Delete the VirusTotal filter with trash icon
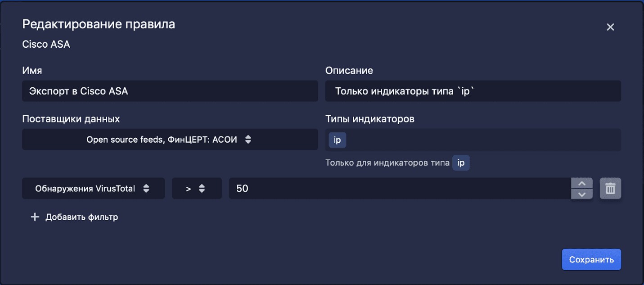This screenshot has width=644, height=285. click(610, 188)
